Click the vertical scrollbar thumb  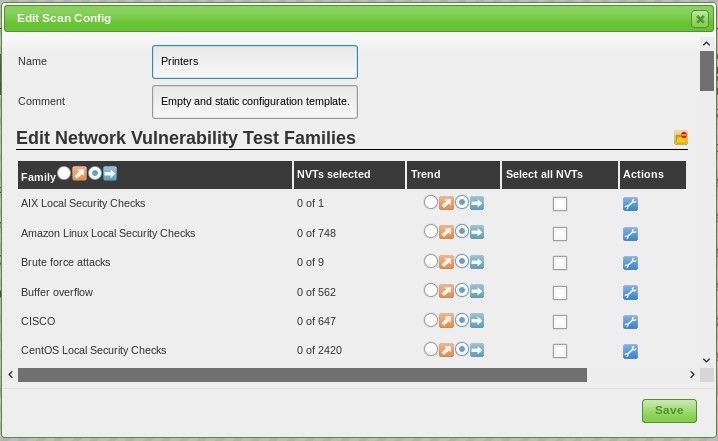[x=706, y=71]
